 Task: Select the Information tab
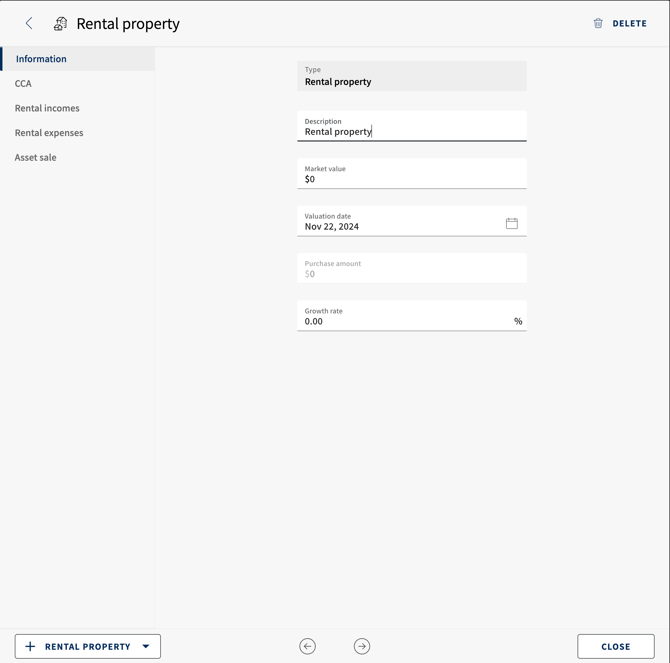click(77, 59)
